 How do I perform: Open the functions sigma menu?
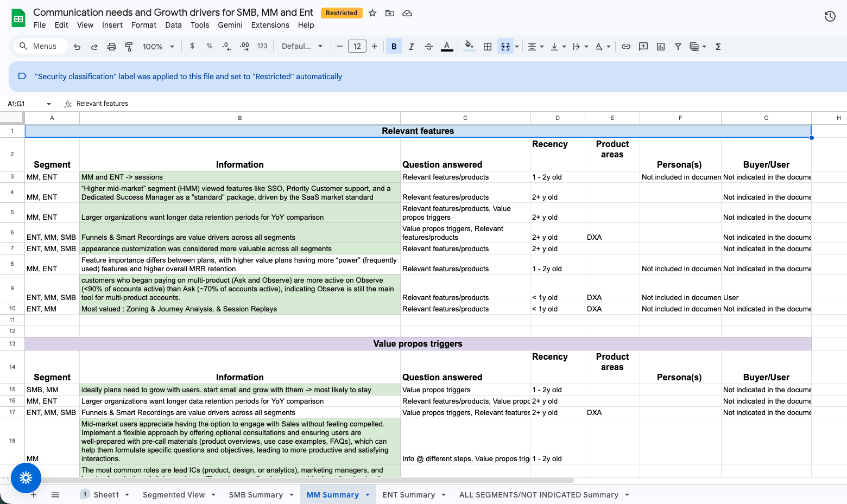click(718, 47)
